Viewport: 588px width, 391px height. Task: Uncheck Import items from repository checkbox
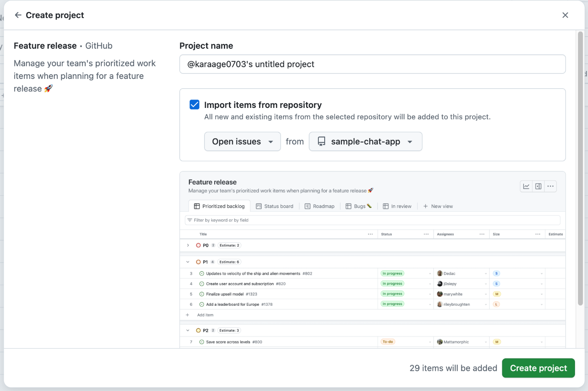click(x=194, y=105)
